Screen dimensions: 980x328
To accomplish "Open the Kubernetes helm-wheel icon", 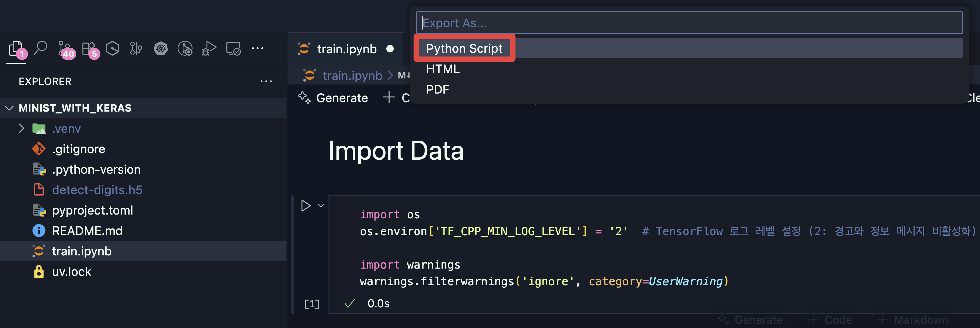I will pos(160,49).
